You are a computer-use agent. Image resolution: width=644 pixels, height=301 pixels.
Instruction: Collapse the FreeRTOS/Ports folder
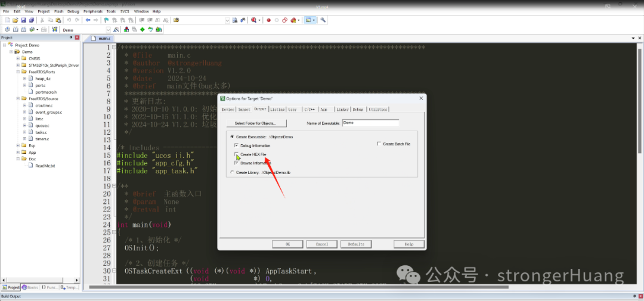(x=18, y=72)
